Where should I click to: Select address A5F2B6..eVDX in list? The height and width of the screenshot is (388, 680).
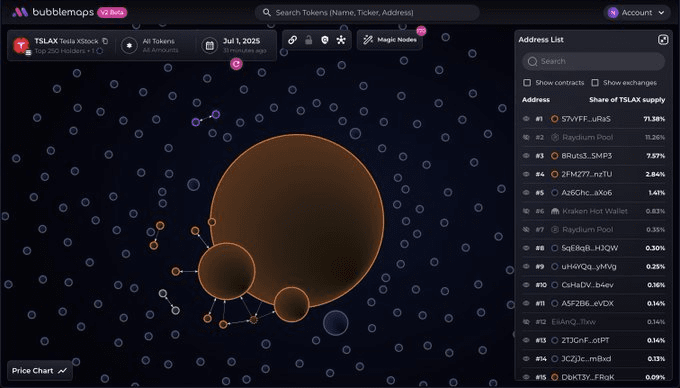(588, 303)
